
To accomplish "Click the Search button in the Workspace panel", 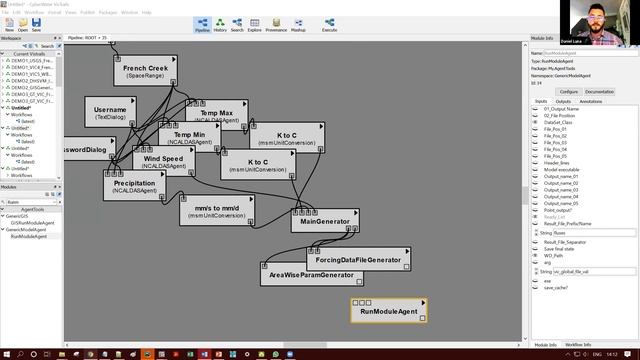I will point(47,46).
